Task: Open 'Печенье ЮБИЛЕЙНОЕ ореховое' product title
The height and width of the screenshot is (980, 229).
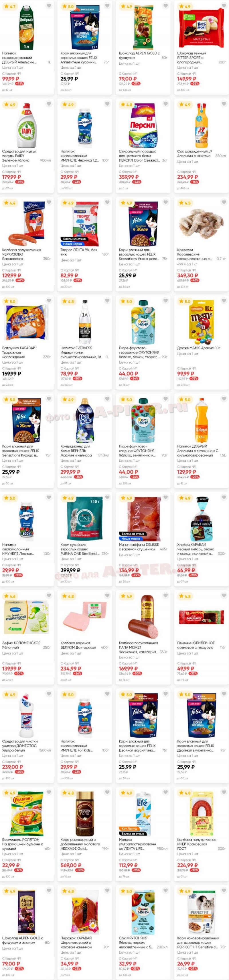Action: click(x=196, y=645)
